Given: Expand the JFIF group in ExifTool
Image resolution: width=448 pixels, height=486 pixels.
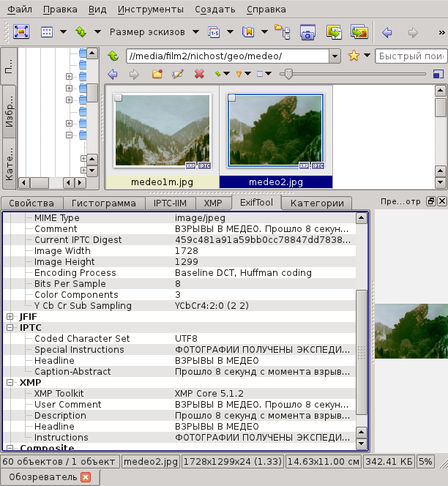Looking at the screenshot, I should [x=10, y=316].
